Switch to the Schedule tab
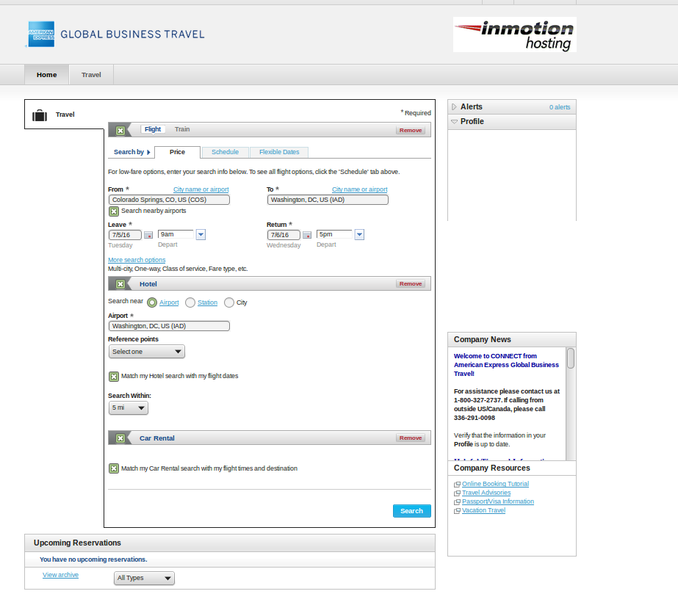This screenshot has width=678, height=616. coord(225,152)
